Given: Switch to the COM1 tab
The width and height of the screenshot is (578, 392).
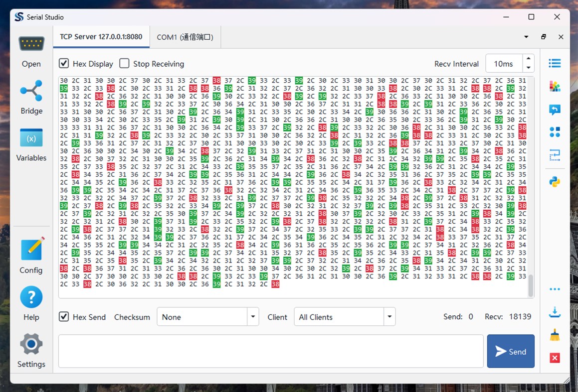Looking at the screenshot, I should 185,37.
